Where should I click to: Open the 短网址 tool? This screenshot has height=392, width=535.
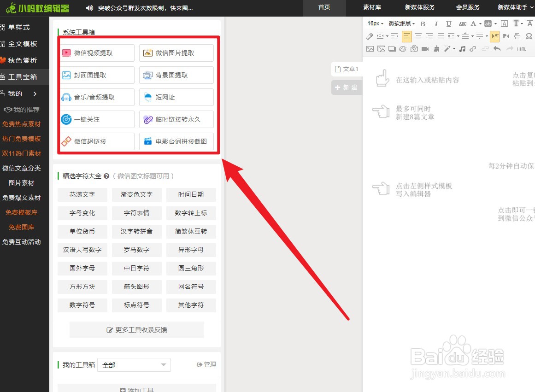[176, 97]
